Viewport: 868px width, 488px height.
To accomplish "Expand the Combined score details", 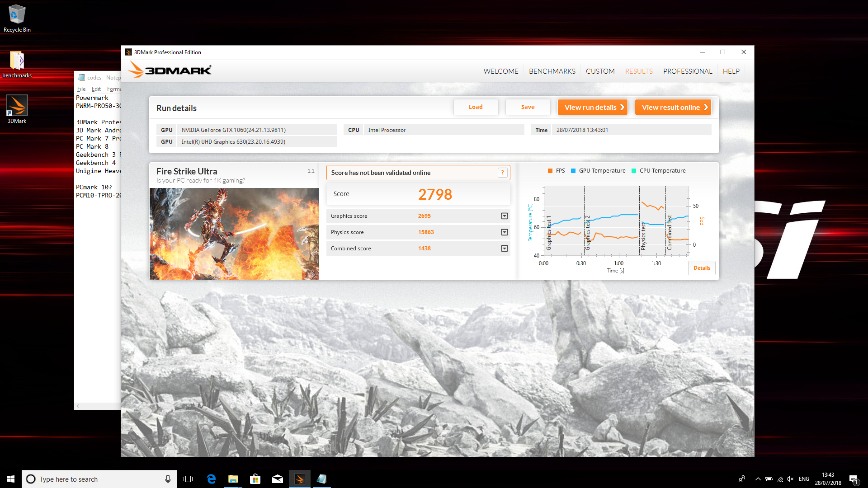I will pyautogui.click(x=504, y=249).
